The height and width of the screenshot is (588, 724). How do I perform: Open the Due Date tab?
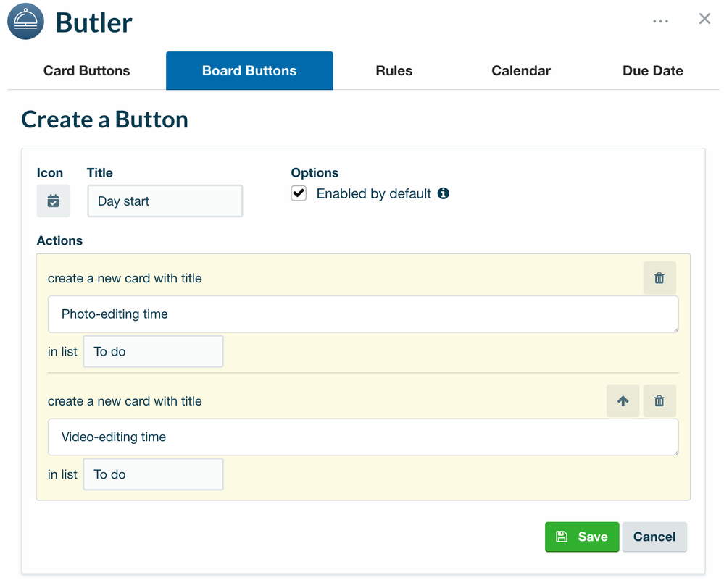coord(653,71)
